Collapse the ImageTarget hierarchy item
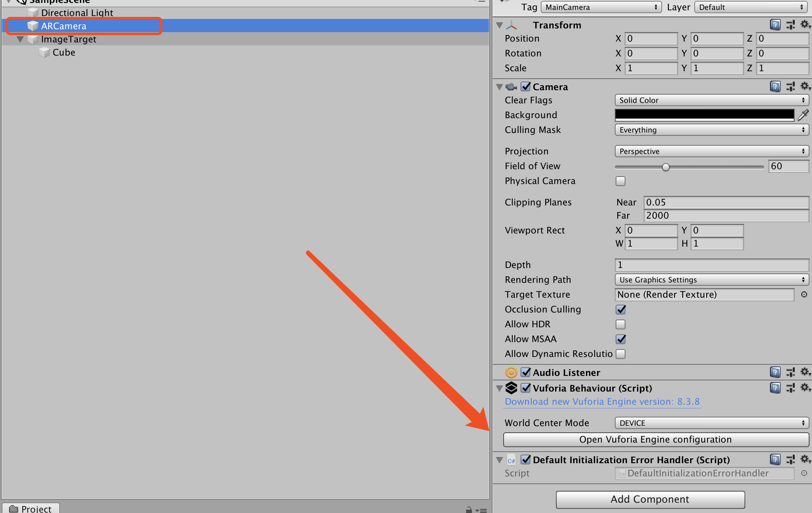The image size is (812, 513). (x=20, y=39)
